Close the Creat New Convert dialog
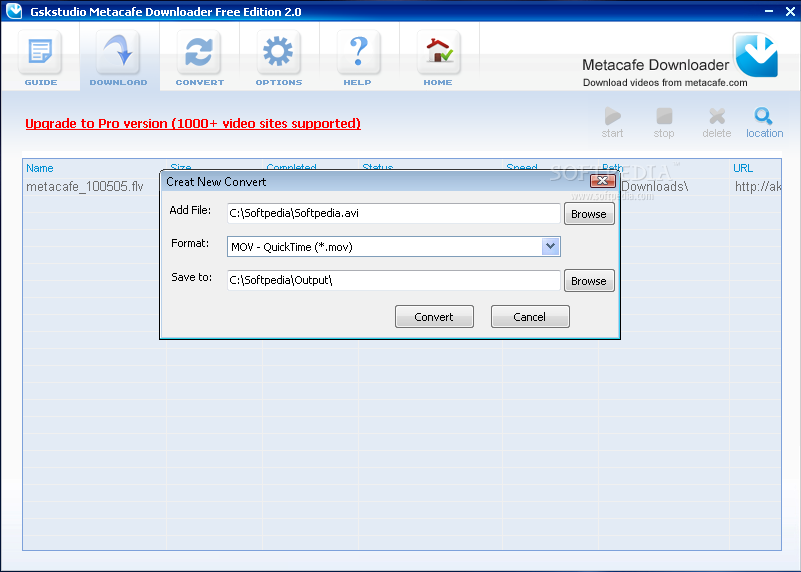The width and height of the screenshot is (801, 572). 602,181
